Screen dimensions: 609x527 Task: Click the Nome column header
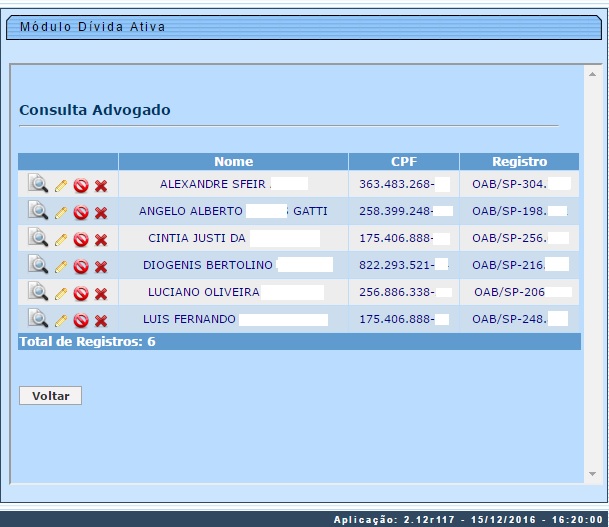(x=233, y=161)
